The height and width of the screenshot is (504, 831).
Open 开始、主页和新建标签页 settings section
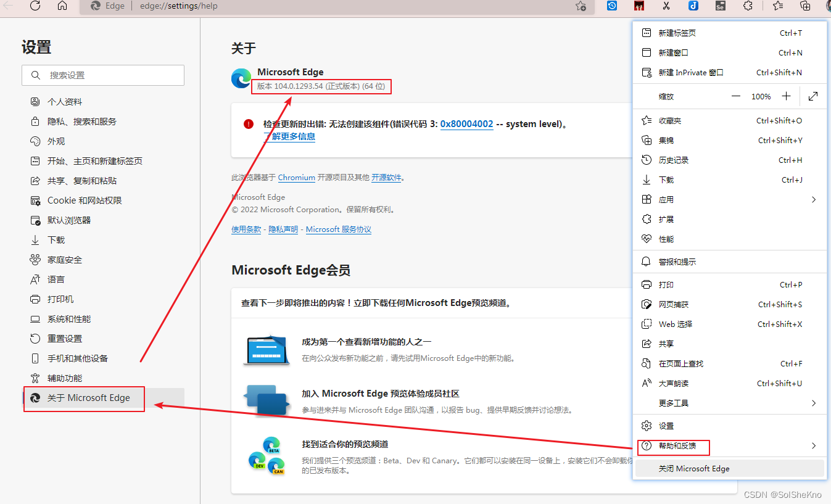tap(103, 161)
